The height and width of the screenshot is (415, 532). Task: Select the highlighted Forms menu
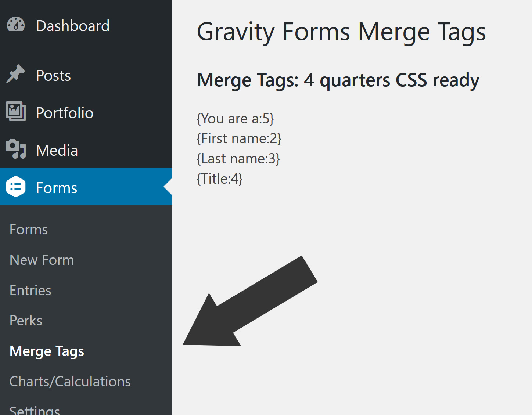tap(57, 188)
